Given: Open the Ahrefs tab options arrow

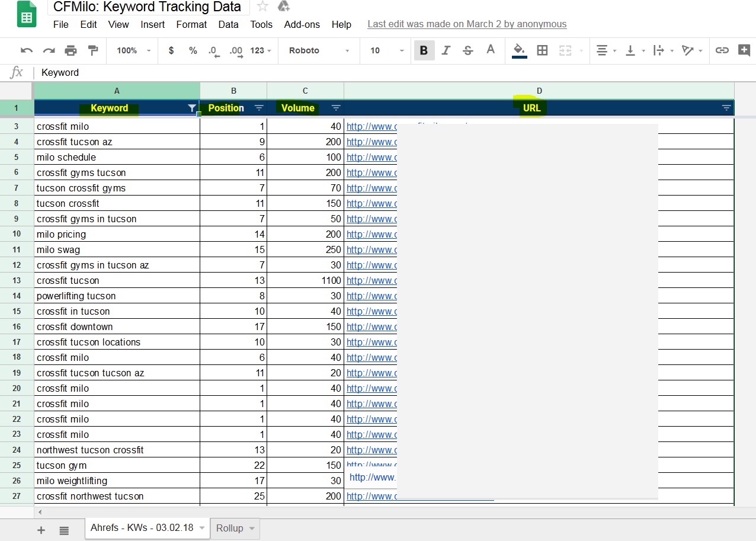Looking at the screenshot, I should click(x=201, y=528).
